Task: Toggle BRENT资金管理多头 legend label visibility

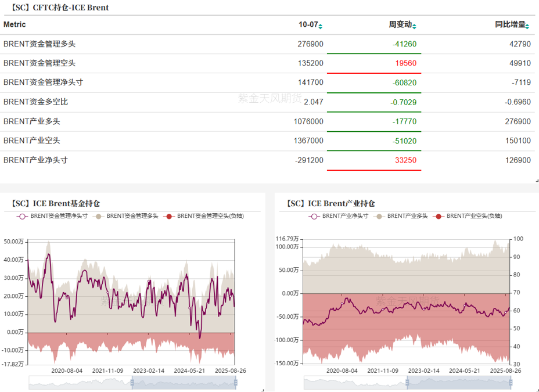Action: (x=132, y=216)
